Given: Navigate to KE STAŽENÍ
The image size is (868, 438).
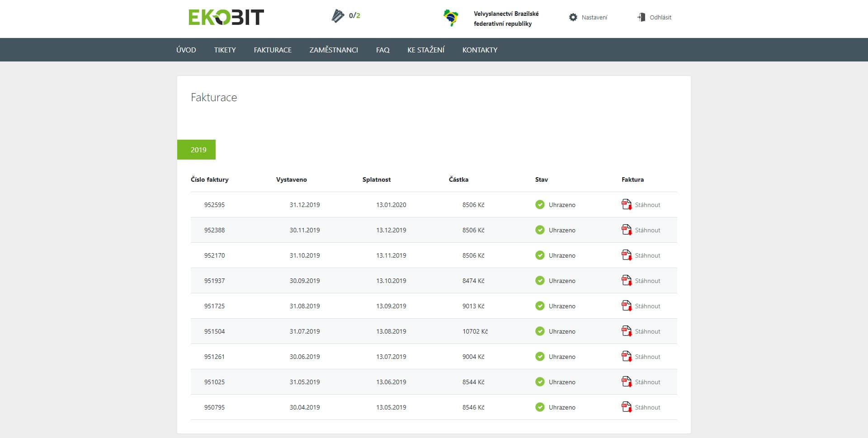Looking at the screenshot, I should [x=426, y=50].
